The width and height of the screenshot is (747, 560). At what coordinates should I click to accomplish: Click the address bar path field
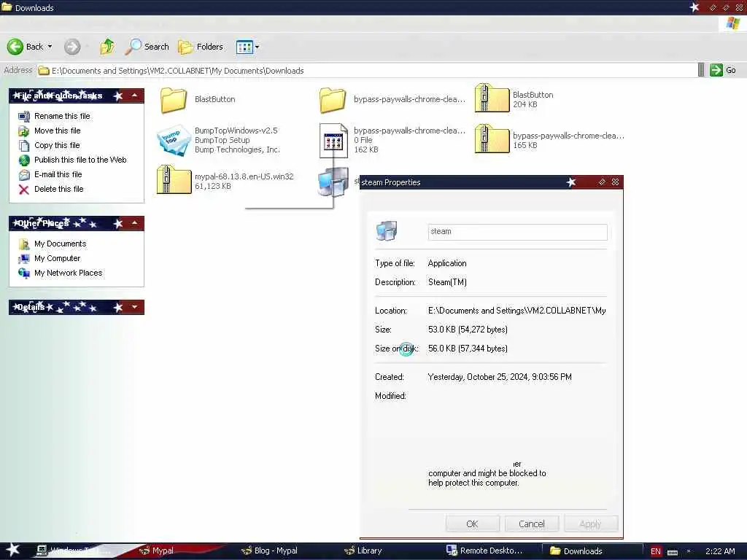pyautogui.click(x=367, y=71)
